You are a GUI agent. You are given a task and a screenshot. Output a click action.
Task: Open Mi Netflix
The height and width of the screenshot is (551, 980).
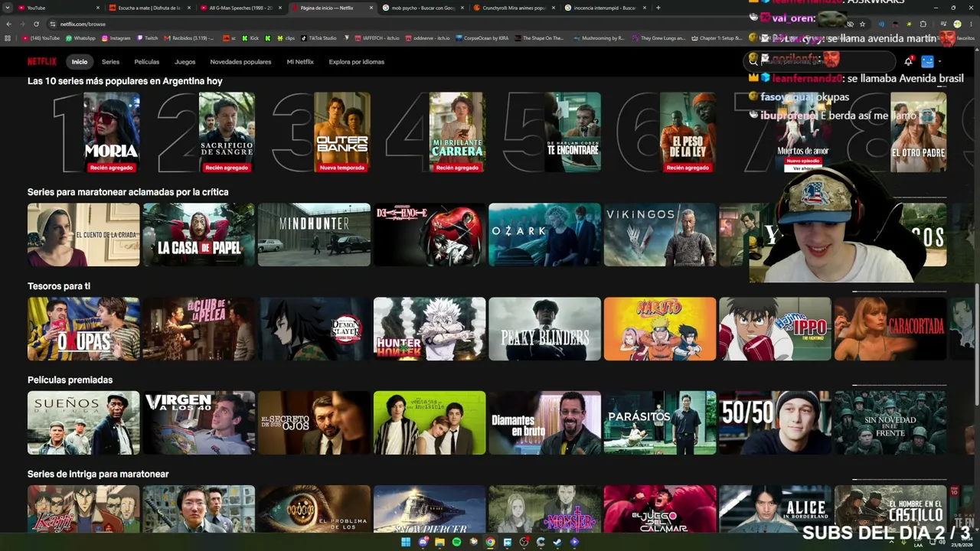300,62
